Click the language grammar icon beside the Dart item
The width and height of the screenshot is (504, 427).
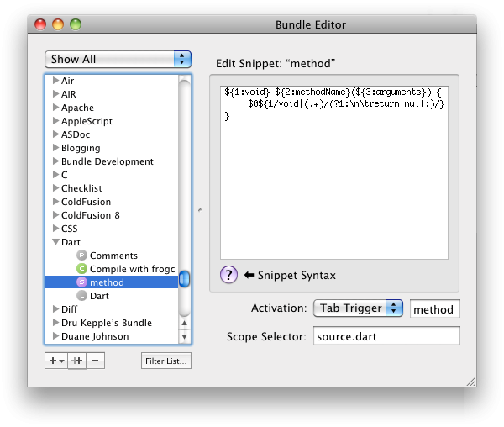pos(81,296)
